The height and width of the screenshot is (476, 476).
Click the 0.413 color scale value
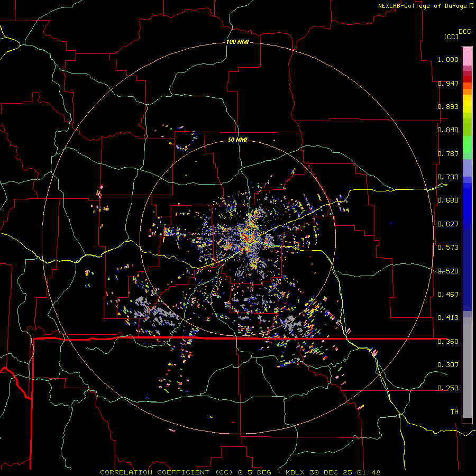point(448,318)
